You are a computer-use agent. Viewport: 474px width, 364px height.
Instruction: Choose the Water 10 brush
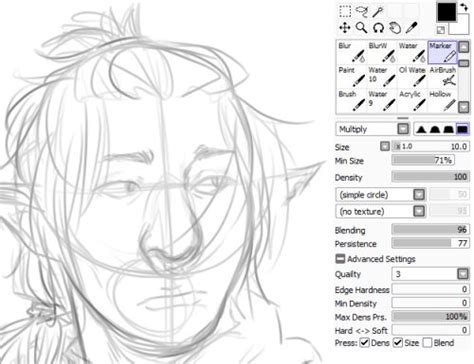[x=382, y=77]
